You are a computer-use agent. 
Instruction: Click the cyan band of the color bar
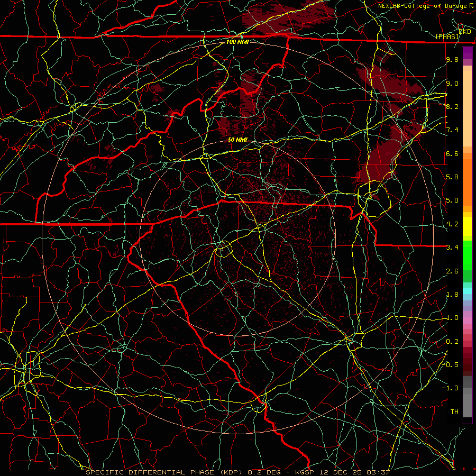click(x=467, y=291)
